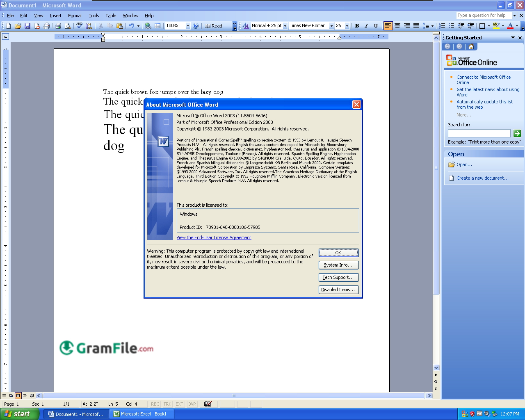This screenshot has width=525, height=420.
Task: Click the Insert Hyperlink icon
Action: tap(148, 26)
